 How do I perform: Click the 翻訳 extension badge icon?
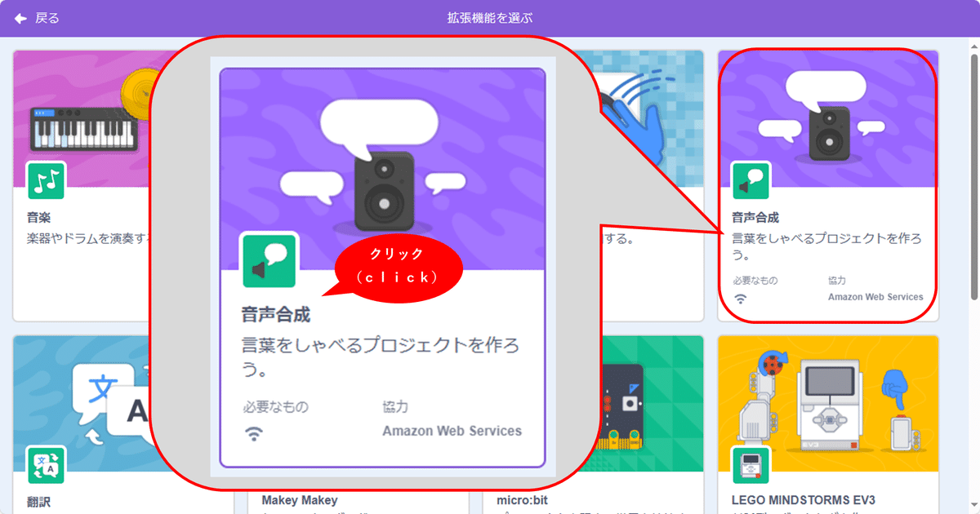tap(46, 465)
